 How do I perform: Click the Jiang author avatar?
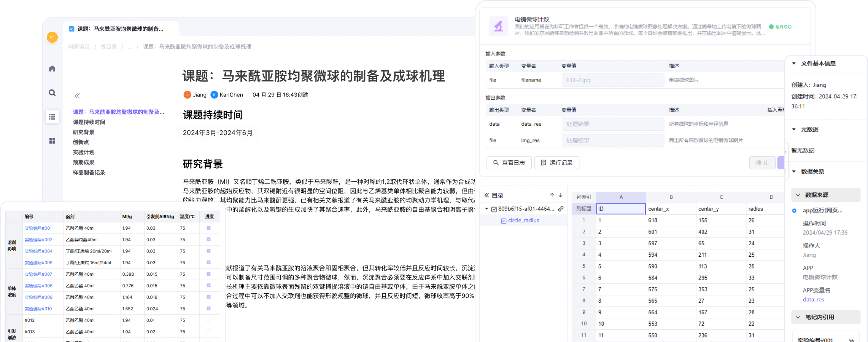[x=187, y=95]
